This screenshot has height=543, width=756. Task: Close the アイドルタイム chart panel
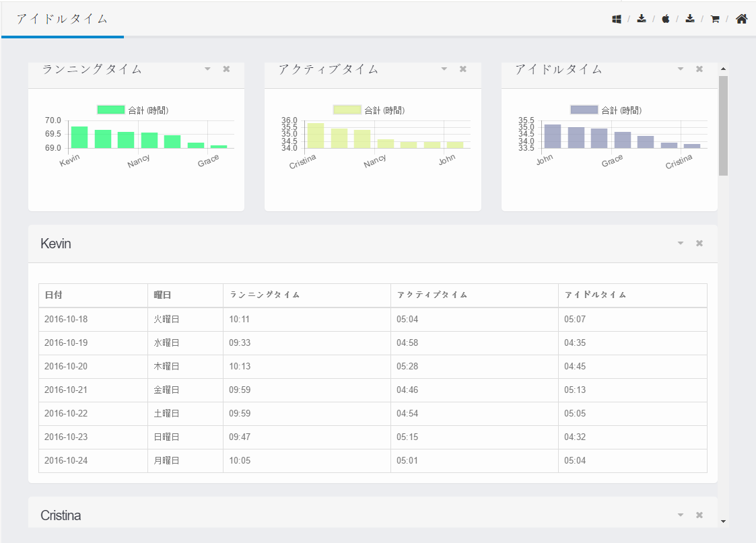699,69
